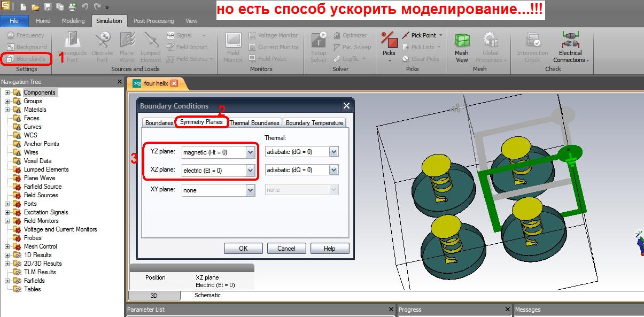This screenshot has height=317, width=644.
Task: Click the Field Import item
Action: pos(187,47)
